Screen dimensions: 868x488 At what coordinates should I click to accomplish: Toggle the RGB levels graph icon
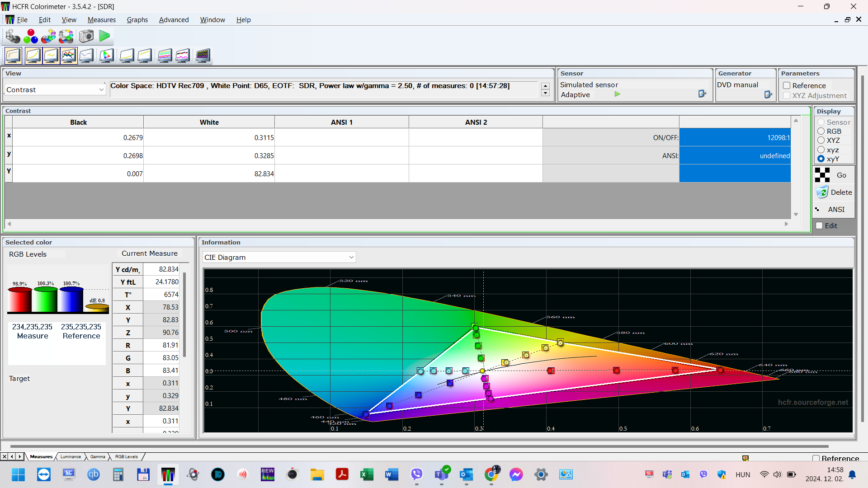(69, 56)
